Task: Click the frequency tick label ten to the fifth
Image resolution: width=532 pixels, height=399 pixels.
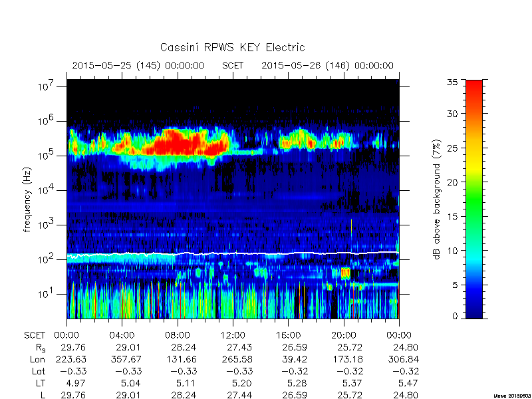Action: pos(45,156)
